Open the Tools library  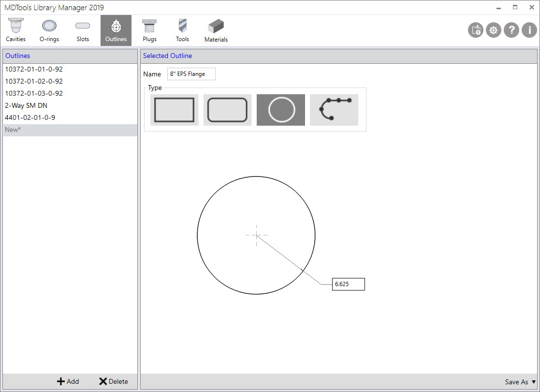tap(182, 30)
